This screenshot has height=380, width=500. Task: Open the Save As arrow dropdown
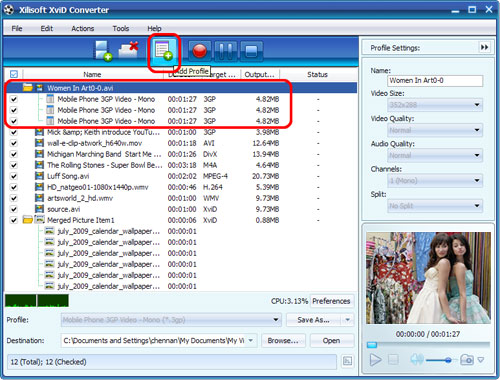coord(348,320)
